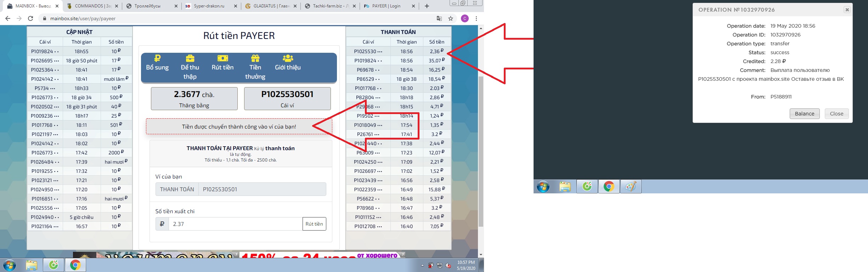Click wallet P86529 in the THANH TOÁN table
Screen dimensions: 868x272
tap(368, 79)
